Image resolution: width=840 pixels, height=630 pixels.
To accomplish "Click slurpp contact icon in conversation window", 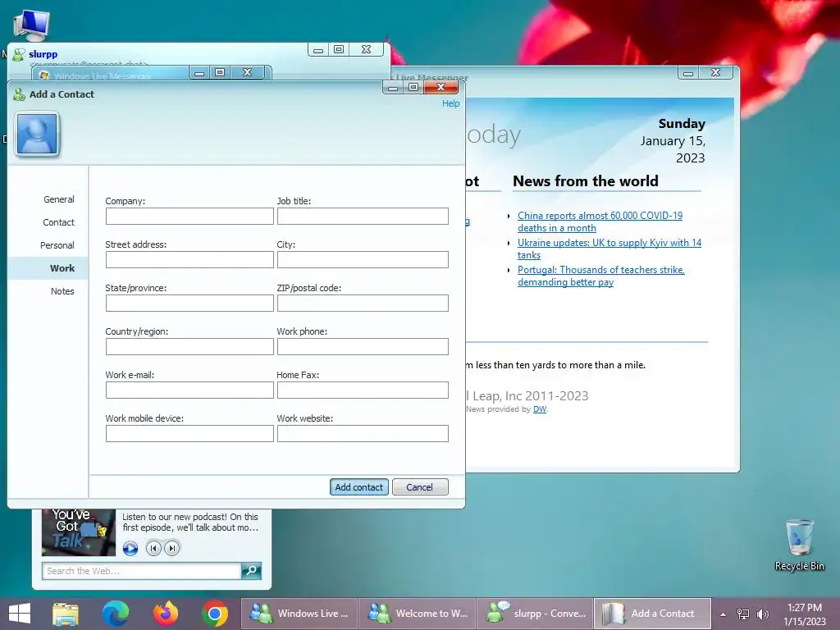I will pyautogui.click(x=19, y=54).
